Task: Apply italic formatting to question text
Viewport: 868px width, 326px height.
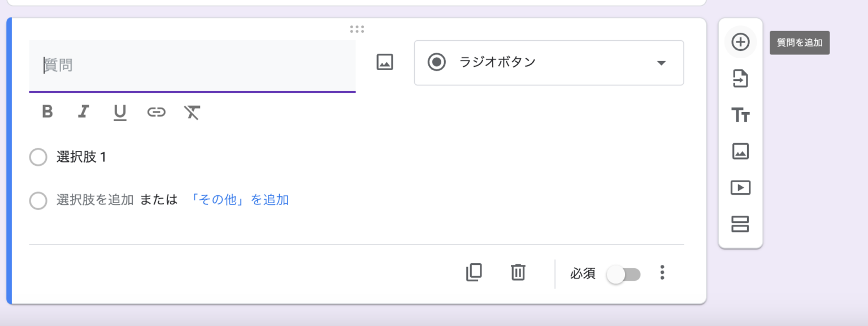Action: click(84, 112)
